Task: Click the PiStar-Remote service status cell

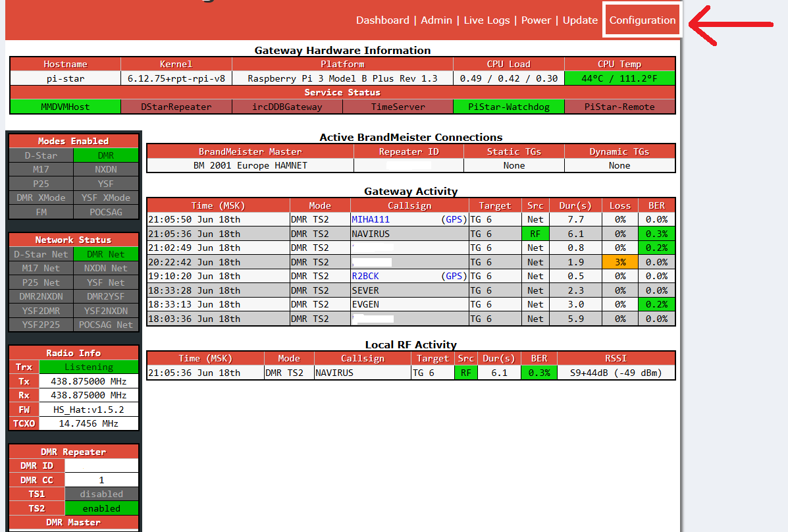Action: click(619, 107)
